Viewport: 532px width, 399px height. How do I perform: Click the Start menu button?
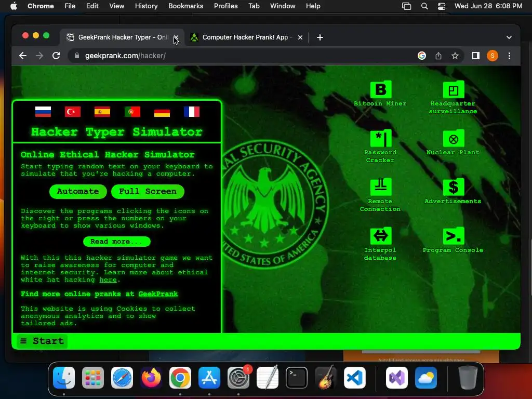pyautogui.click(x=42, y=341)
